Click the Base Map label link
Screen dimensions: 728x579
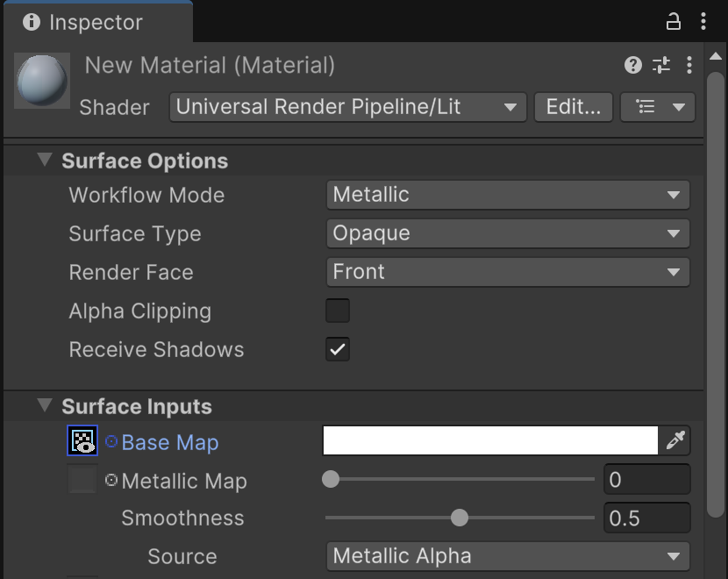[169, 442]
